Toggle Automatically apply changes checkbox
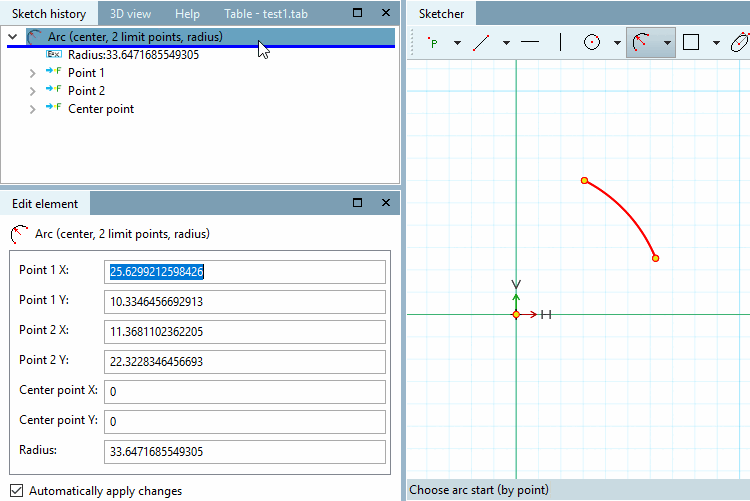750x501 pixels. (16, 491)
